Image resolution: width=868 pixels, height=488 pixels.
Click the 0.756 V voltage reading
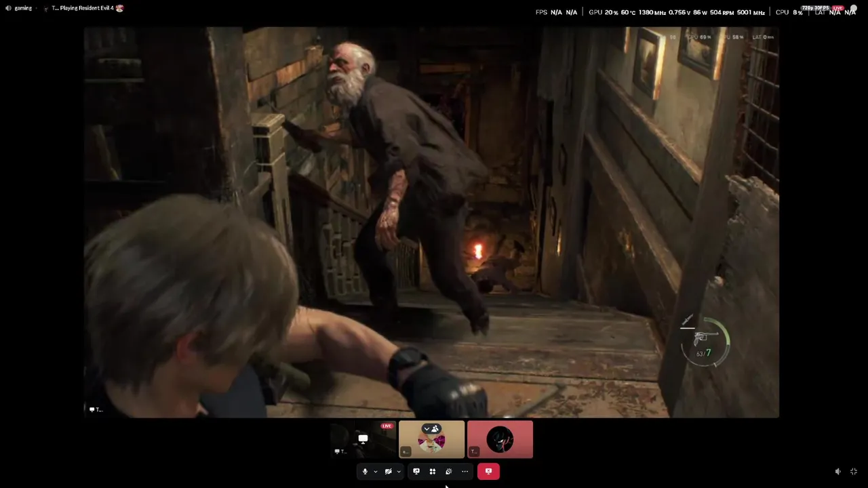(679, 12)
